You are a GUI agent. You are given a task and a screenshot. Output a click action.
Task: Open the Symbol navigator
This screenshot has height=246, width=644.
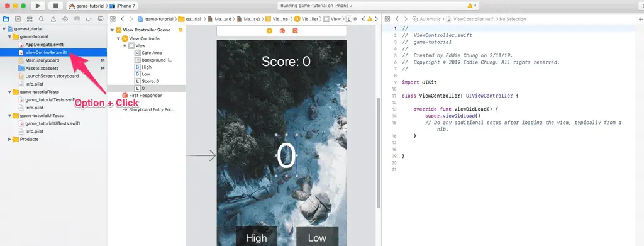pyautogui.click(x=30, y=19)
